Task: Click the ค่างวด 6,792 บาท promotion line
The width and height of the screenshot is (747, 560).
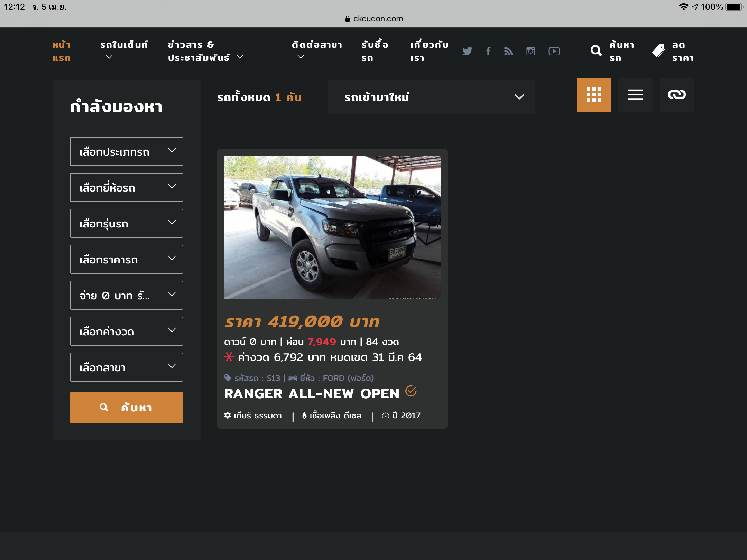Action: tap(323, 357)
